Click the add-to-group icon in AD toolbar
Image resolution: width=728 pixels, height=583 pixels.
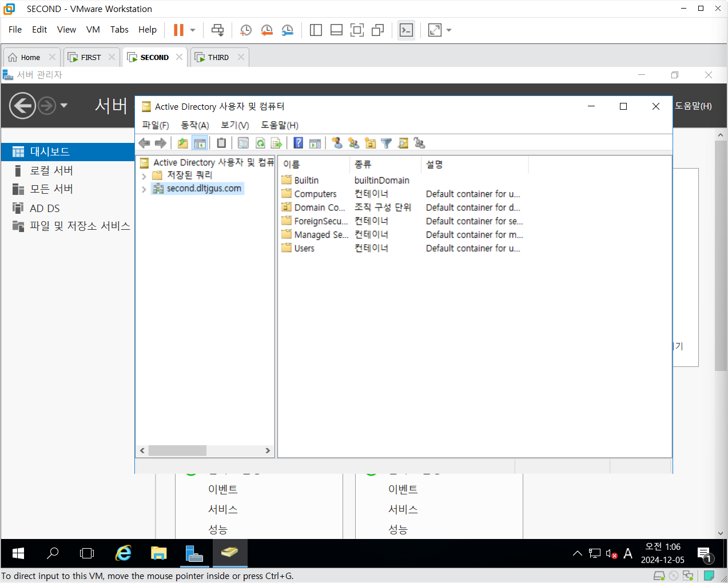(x=419, y=143)
